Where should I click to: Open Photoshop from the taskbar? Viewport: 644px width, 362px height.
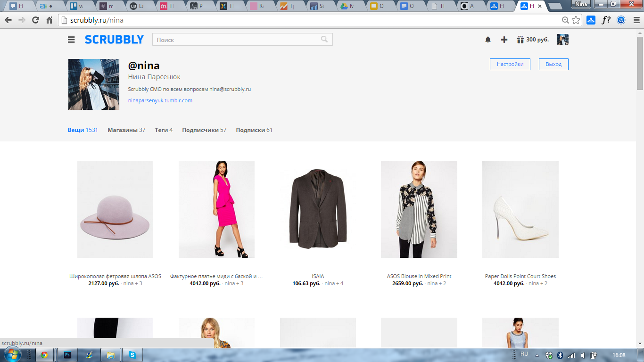66,355
